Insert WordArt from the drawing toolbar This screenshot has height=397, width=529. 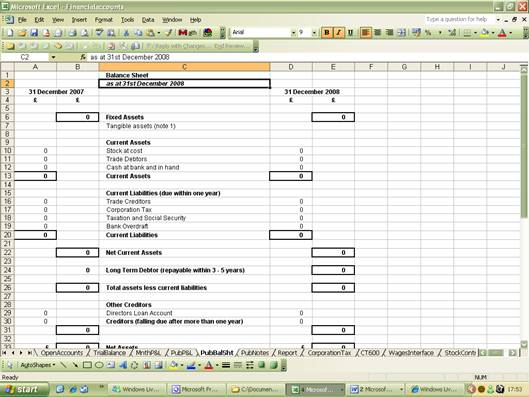(x=123, y=365)
